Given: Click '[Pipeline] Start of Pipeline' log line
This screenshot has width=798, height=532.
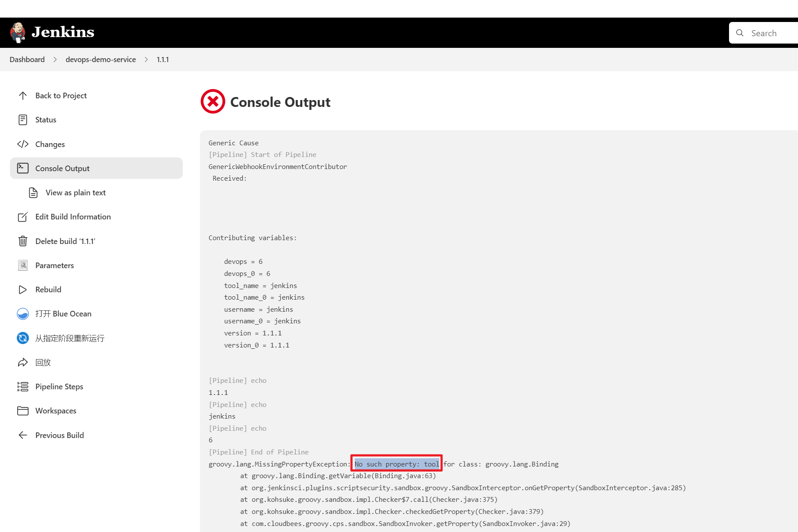Looking at the screenshot, I should click(x=263, y=154).
